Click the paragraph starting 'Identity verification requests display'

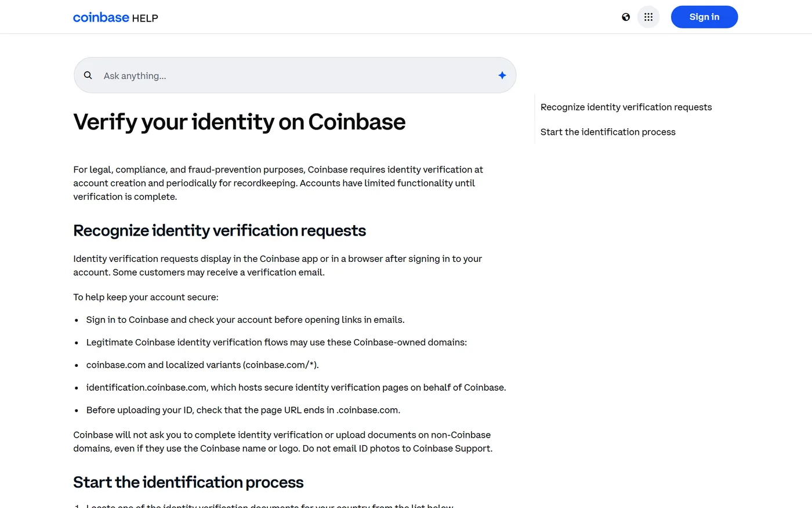277,266
